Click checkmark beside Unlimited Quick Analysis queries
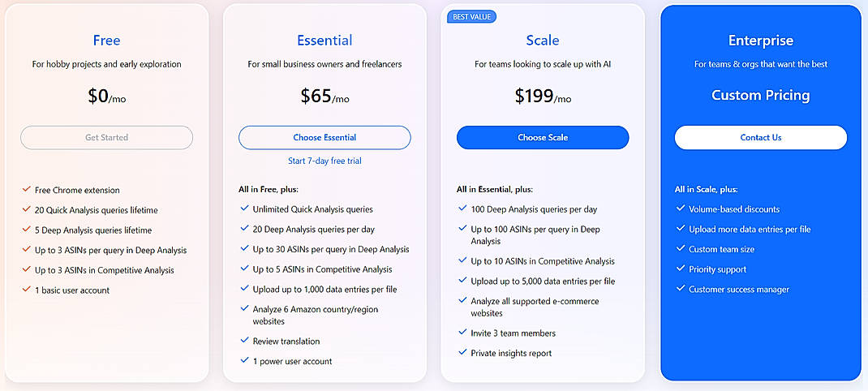The height and width of the screenshot is (391, 868). tap(244, 209)
